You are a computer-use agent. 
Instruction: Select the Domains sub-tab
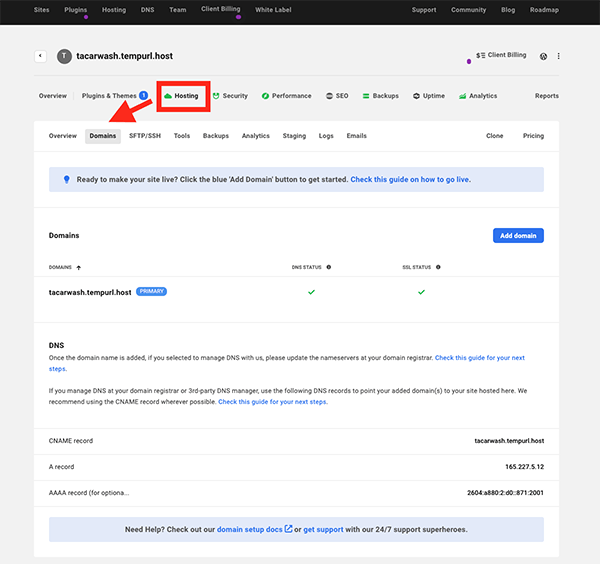[x=103, y=136]
